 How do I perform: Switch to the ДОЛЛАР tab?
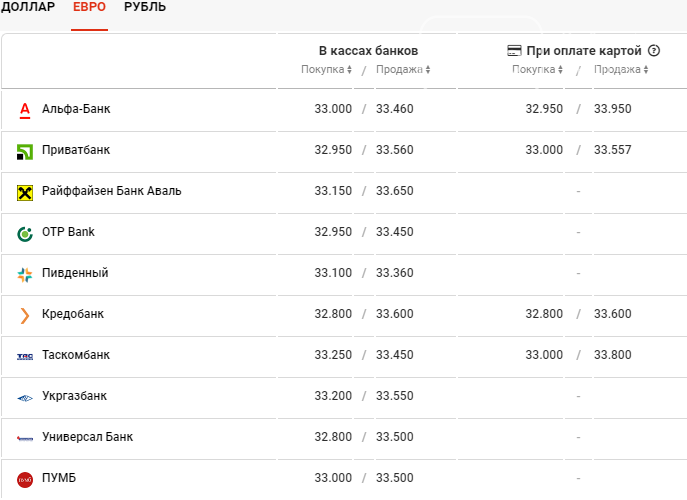pyautogui.click(x=28, y=7)
